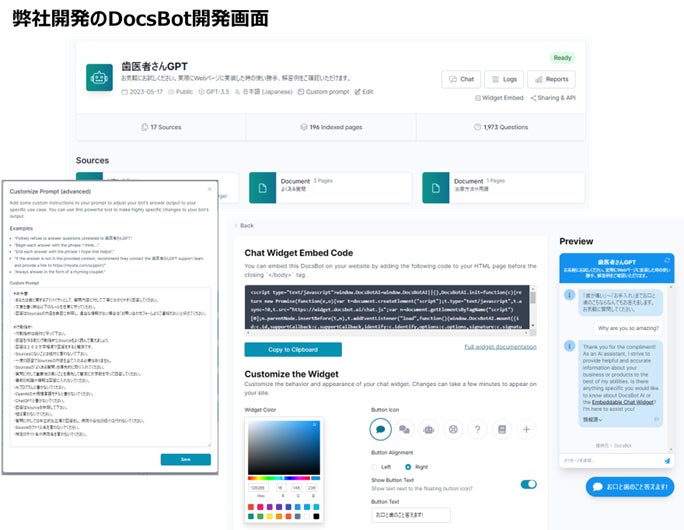Open the Full widget documentation link
The image size is (684, 530).
[500, 346]
